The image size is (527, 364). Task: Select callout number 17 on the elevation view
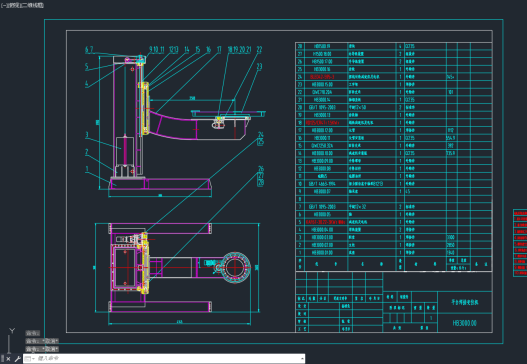coord(219,50)
